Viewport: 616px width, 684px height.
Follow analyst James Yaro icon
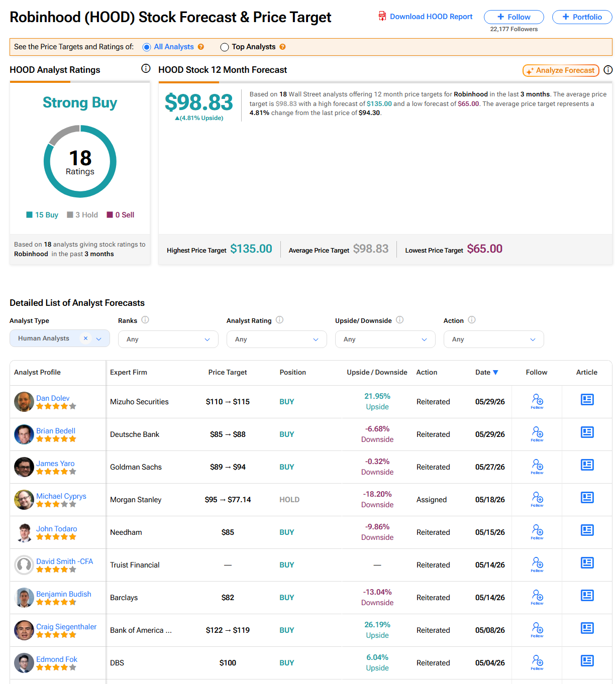[537, 467]
